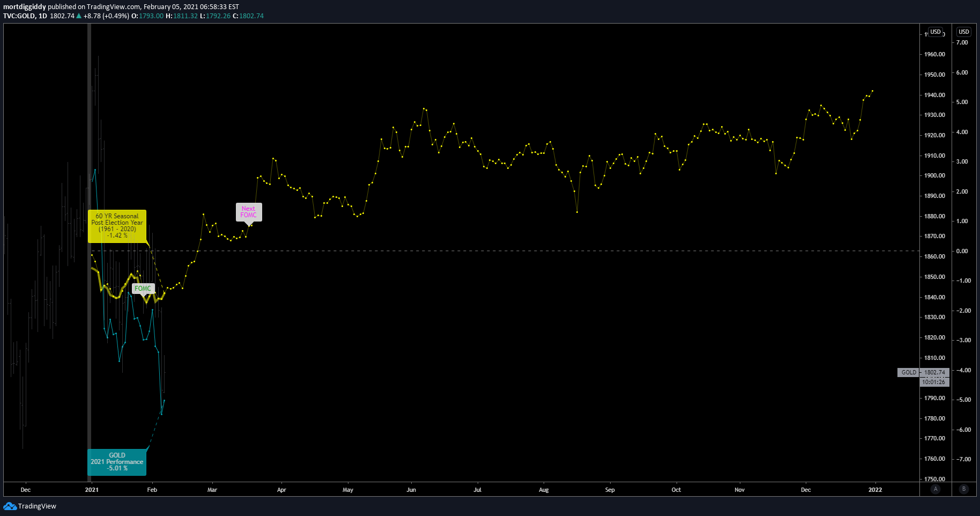Image resolution: width=980 pixels, height=516 pixels.
Task: Click the -7.00 percent scale value
Action: coord(964,459)
